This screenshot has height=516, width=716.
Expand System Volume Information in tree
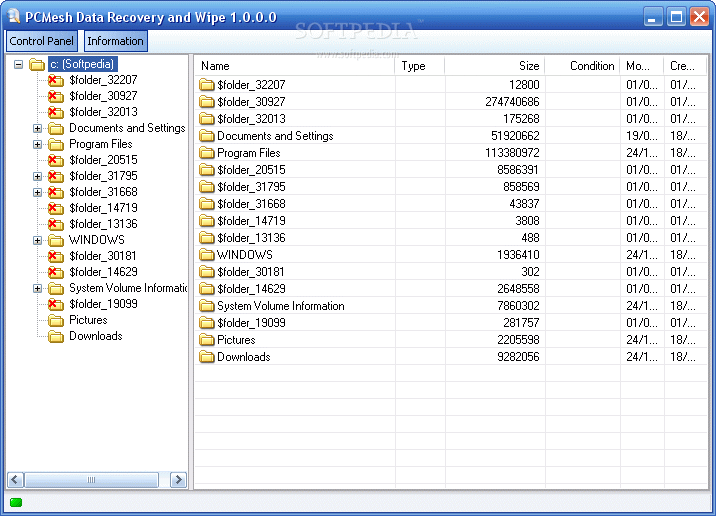click(x=37, y=288)
